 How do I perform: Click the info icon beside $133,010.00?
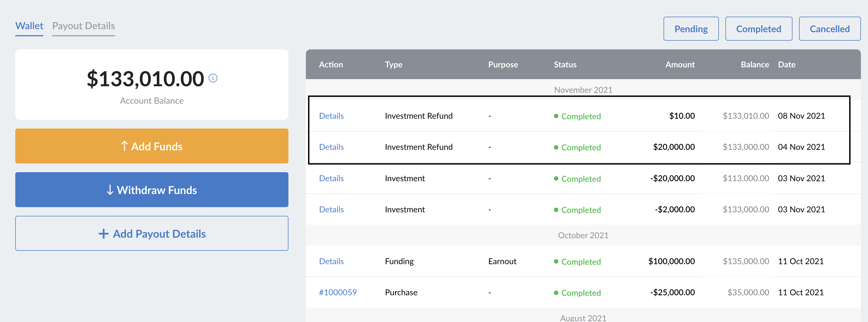point(213,78)
